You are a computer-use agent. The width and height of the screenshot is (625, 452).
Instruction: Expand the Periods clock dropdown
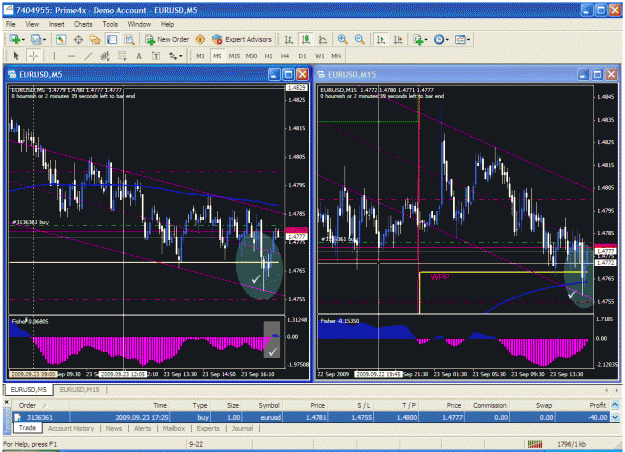tap(447, 40)
